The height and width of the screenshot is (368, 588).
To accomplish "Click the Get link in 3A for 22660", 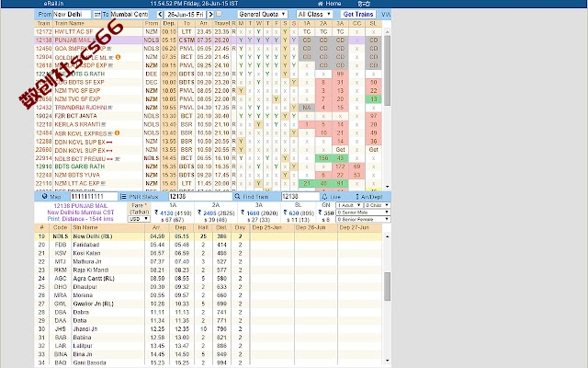I will (340, 150).
